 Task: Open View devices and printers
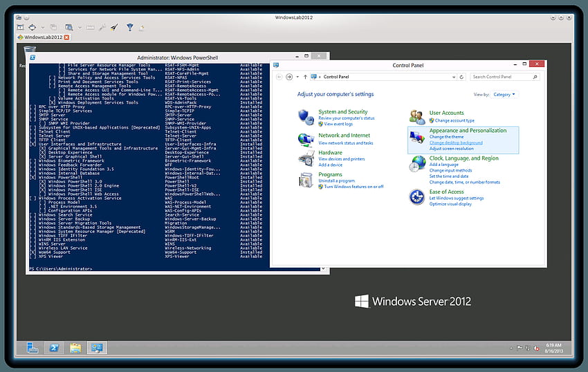point(342,159)
